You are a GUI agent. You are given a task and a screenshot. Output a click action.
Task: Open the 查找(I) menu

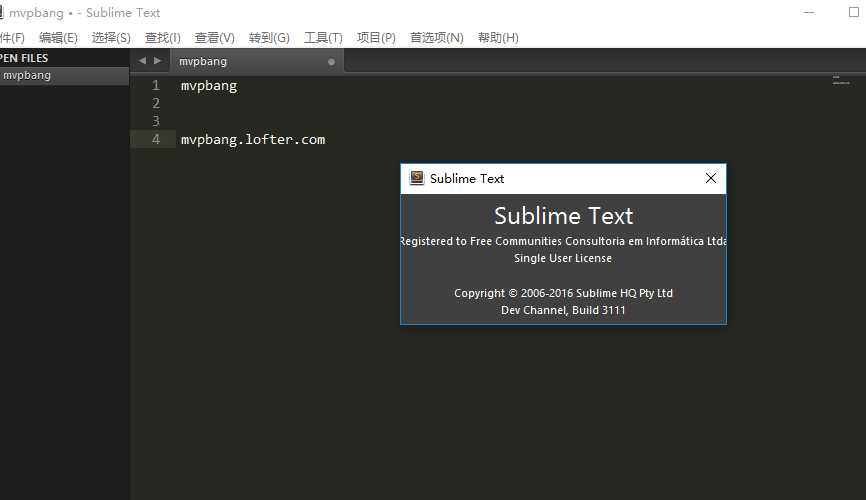[x=162, y=38]
